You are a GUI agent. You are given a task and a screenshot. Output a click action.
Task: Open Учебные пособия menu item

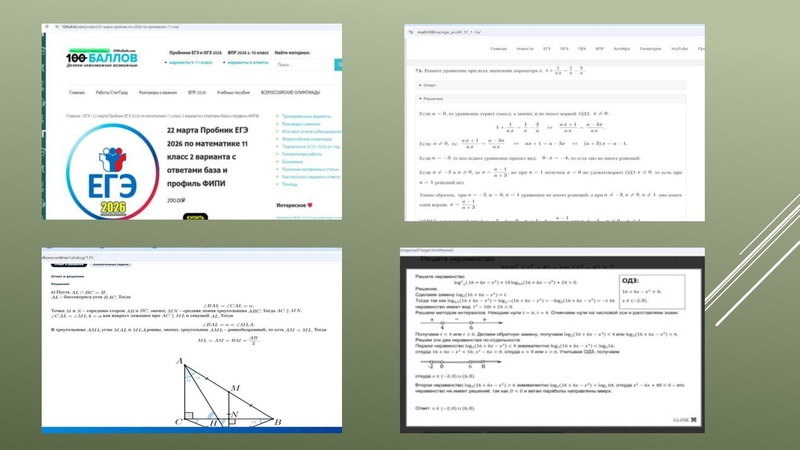(x=233, y=92)
